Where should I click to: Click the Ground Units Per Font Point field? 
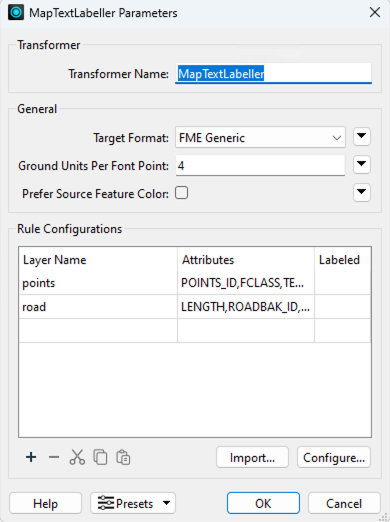point(260,165)
